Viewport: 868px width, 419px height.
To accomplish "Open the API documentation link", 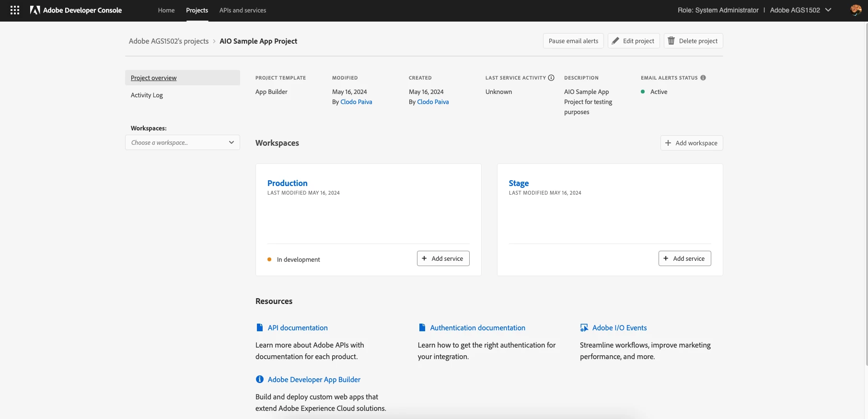I will pyautogui.click(x=298, y=328).
